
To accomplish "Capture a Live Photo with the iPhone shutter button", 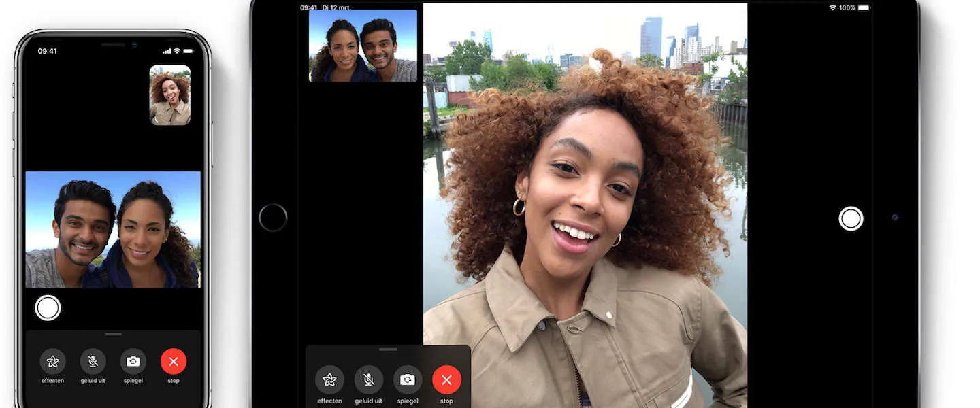I will (48, 307).
